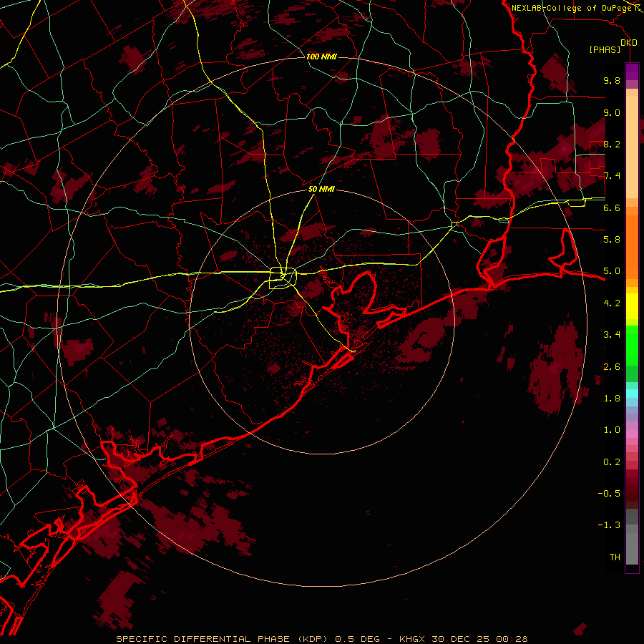This screenshot has width=644, height=644.
Task: Select the bright yellow legend color segment
Action: click(632, 306)
